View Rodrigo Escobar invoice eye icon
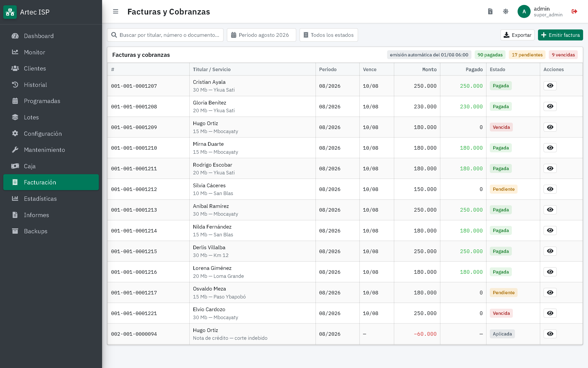 [550, 168]
